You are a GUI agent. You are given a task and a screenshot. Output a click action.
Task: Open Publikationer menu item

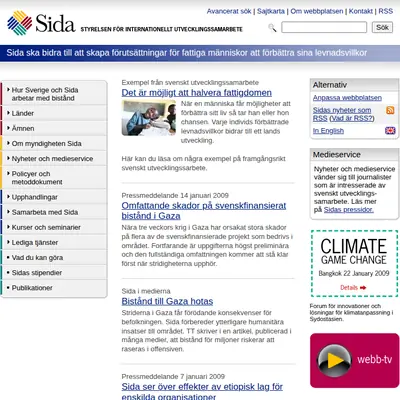[54, 288]
